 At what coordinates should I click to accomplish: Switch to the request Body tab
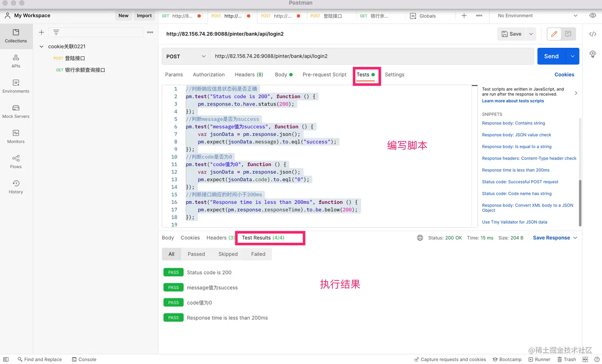(x=283, y=74)
